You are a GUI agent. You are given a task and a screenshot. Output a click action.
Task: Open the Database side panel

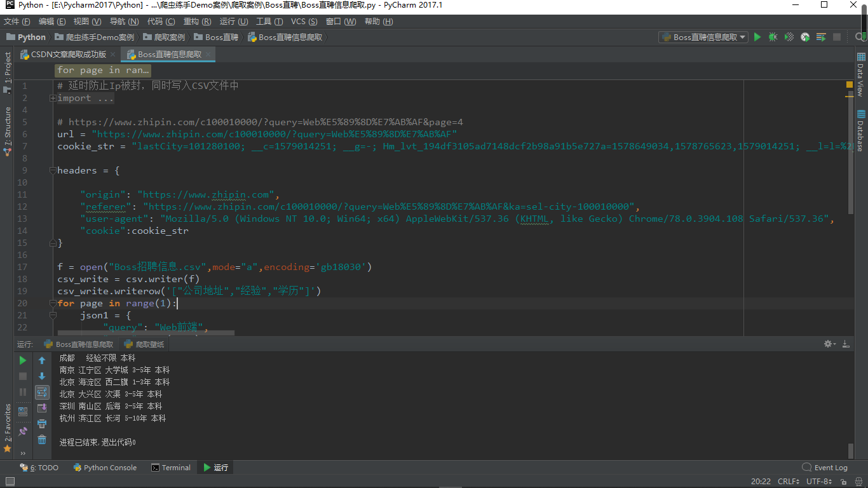point(860,131)
